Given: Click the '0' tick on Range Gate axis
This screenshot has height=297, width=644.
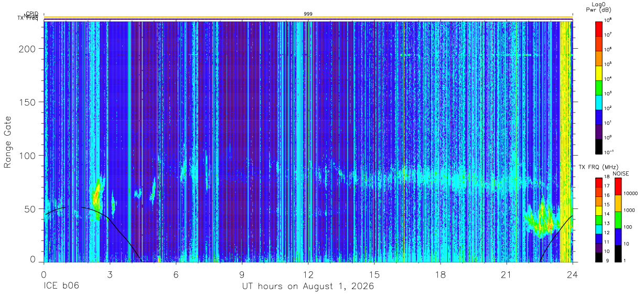Looking at the screenshot, I should click(x=33, y=260).
